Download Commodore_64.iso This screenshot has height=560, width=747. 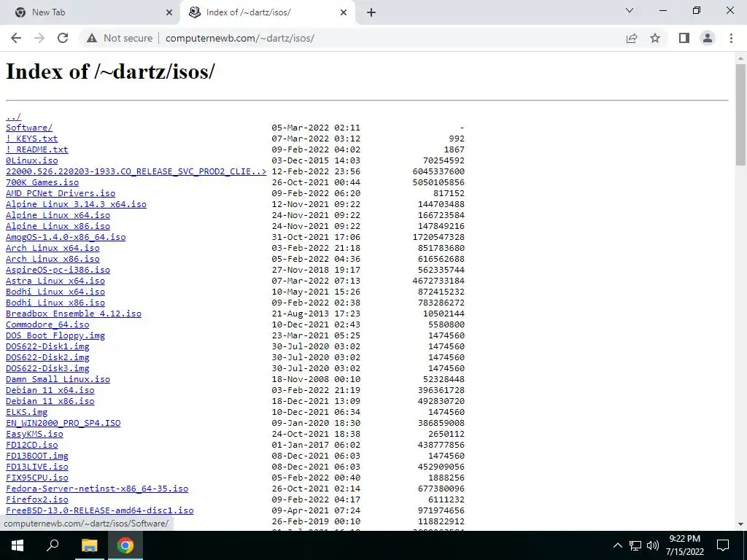[x=47, y=324]
